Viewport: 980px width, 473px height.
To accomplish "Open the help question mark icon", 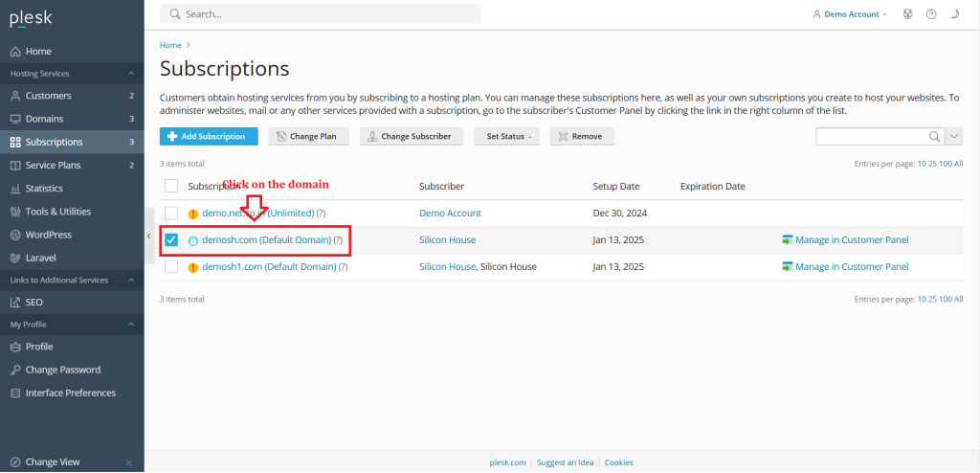I will 931,14.
